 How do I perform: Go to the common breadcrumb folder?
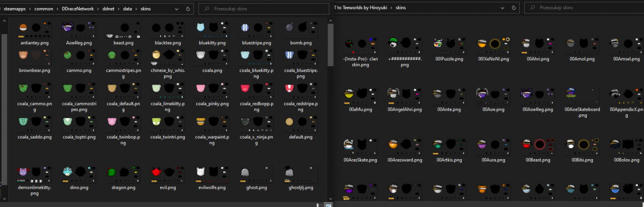(43, 9)
